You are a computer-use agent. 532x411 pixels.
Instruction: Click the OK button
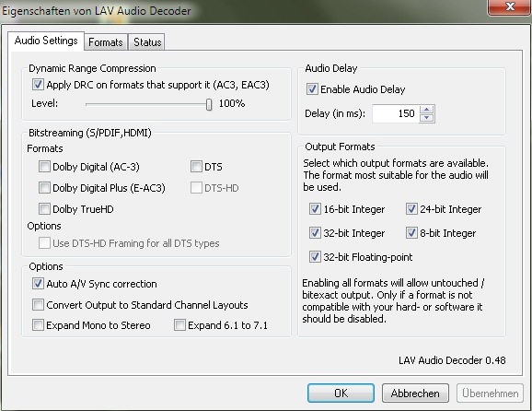[341, 393]
